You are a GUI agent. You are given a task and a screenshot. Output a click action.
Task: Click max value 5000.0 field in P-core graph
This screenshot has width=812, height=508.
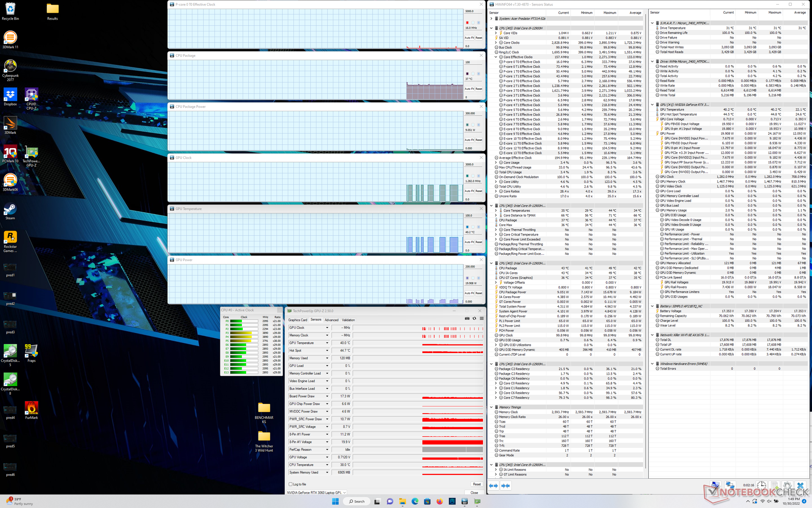pyautogui.click(x=474, y=11)
